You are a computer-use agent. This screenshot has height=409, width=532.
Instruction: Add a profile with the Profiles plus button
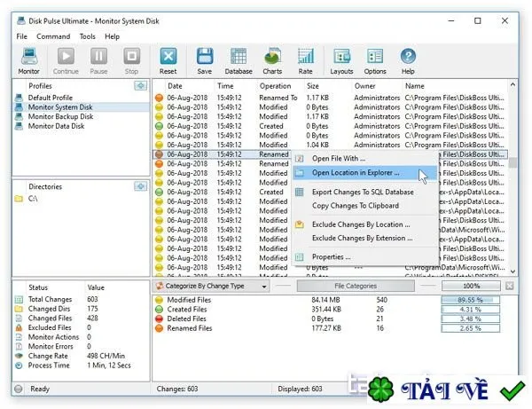pyautogui.click(x=140, y=85)
